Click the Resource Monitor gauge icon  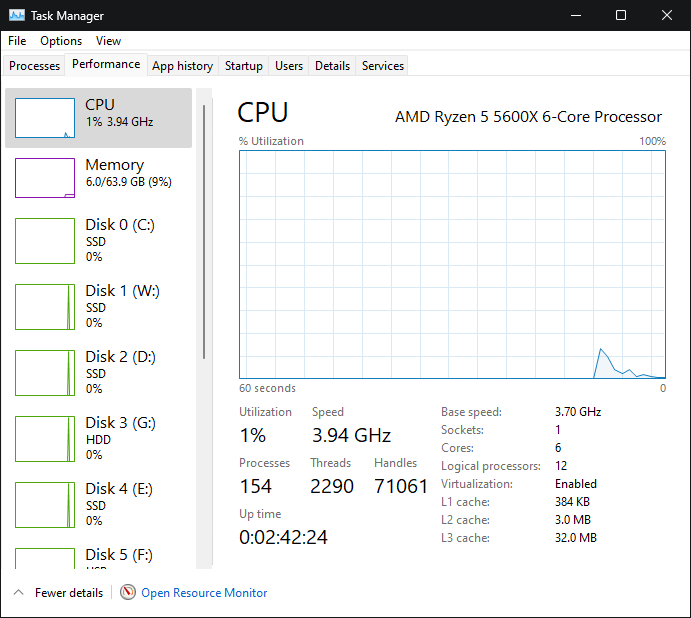(128, 592)
